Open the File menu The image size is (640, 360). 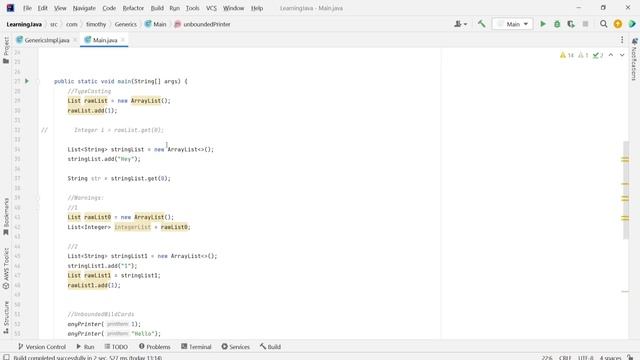[27, 8]
